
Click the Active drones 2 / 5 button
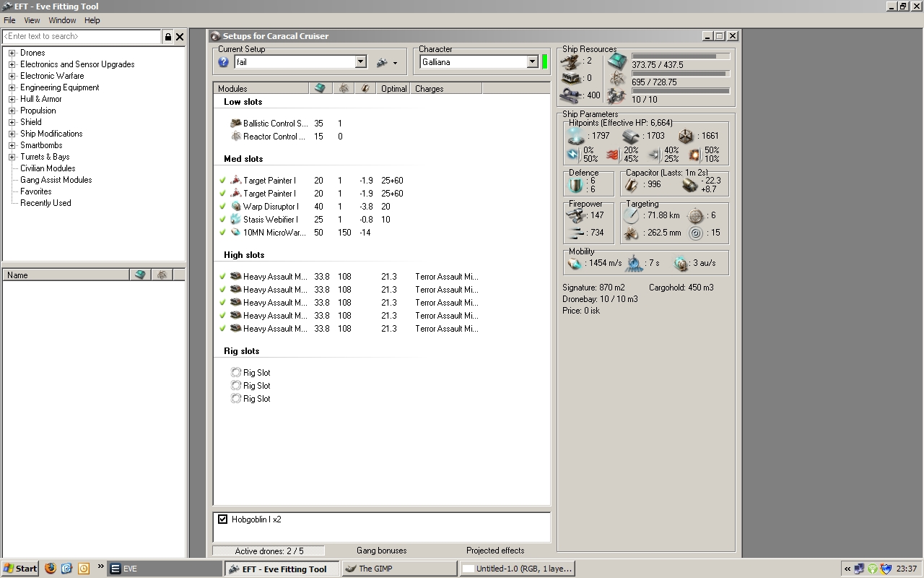click(x=269, y=551)
